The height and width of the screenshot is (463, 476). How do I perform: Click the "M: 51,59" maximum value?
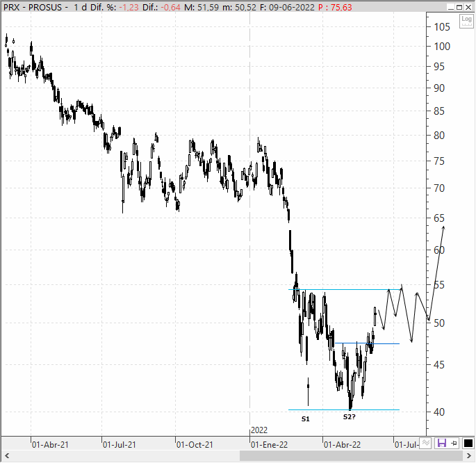pyautogui.click(x=202, y=7)
